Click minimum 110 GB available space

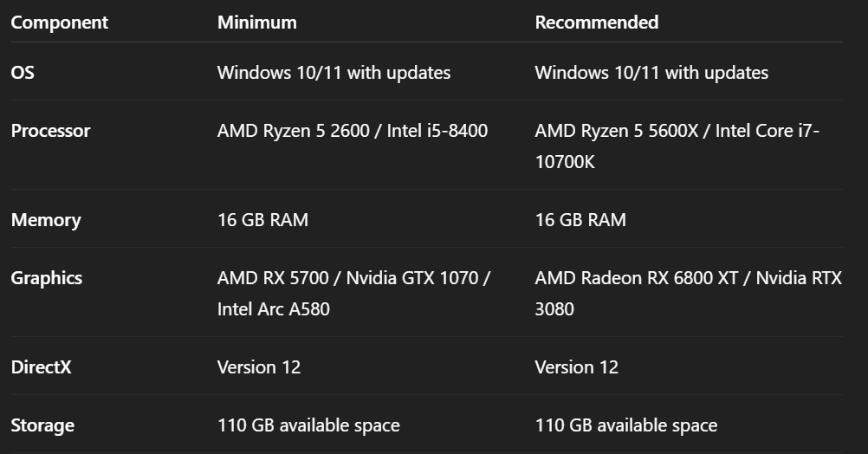[x=308, y=425]
